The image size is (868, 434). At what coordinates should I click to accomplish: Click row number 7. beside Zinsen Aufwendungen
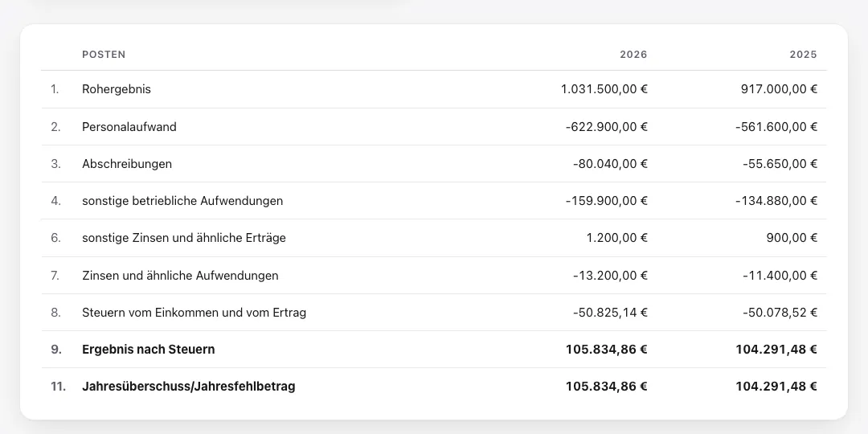[55, 275]
